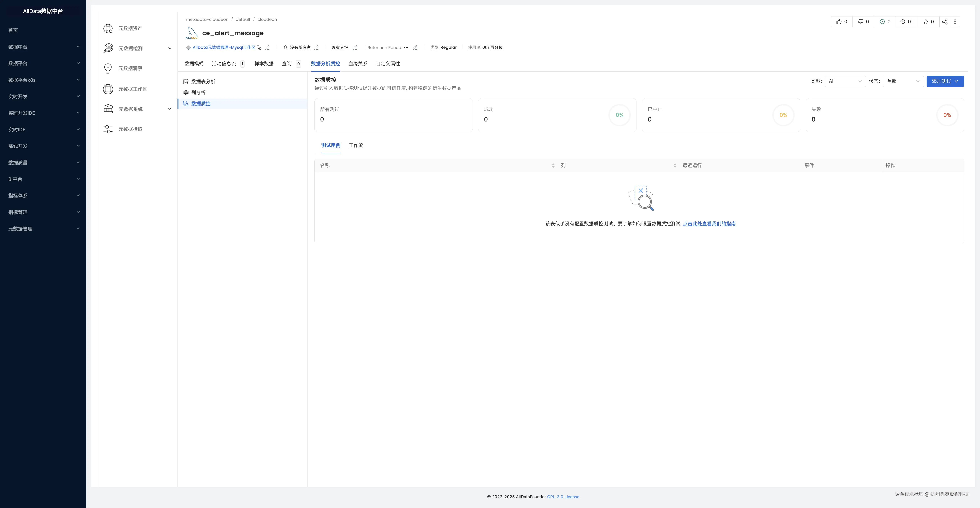Click the thumbs-up like icon
Viewport: 980px width, 508px height.
click(x=839, y=22)
